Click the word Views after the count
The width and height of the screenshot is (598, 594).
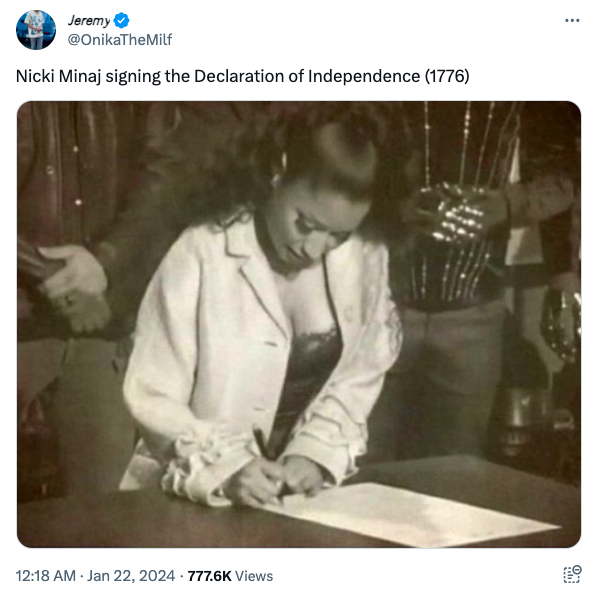(x=254, y=576)
